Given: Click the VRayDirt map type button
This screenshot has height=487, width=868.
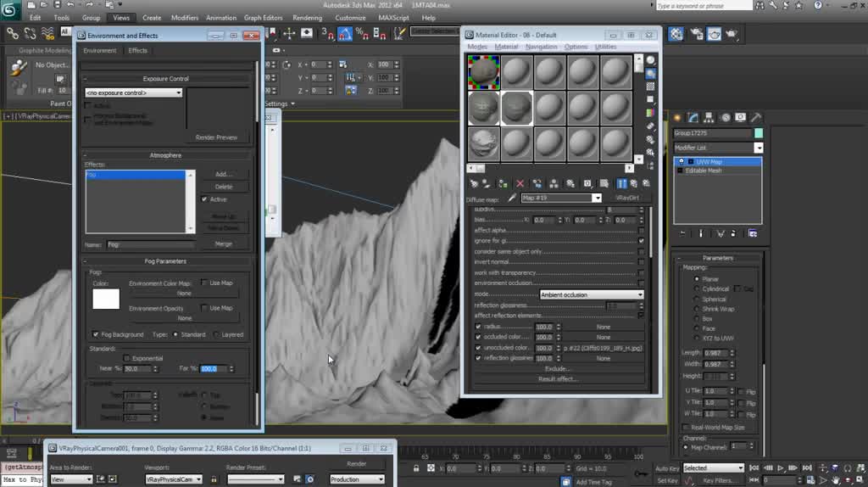Looking at the screenshot, I should [627, 198].
